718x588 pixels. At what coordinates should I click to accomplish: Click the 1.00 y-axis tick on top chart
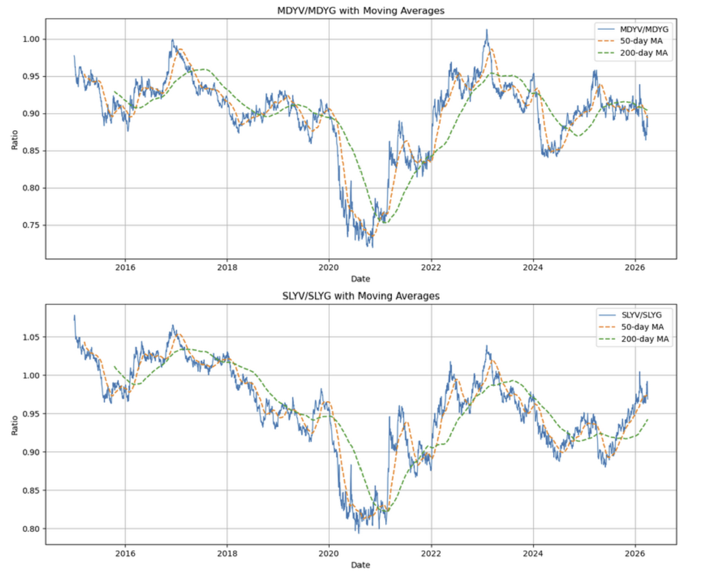point(30,40)
